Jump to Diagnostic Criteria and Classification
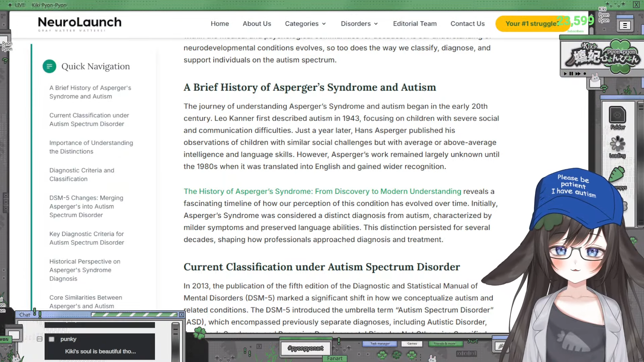 tap(82, 175)
